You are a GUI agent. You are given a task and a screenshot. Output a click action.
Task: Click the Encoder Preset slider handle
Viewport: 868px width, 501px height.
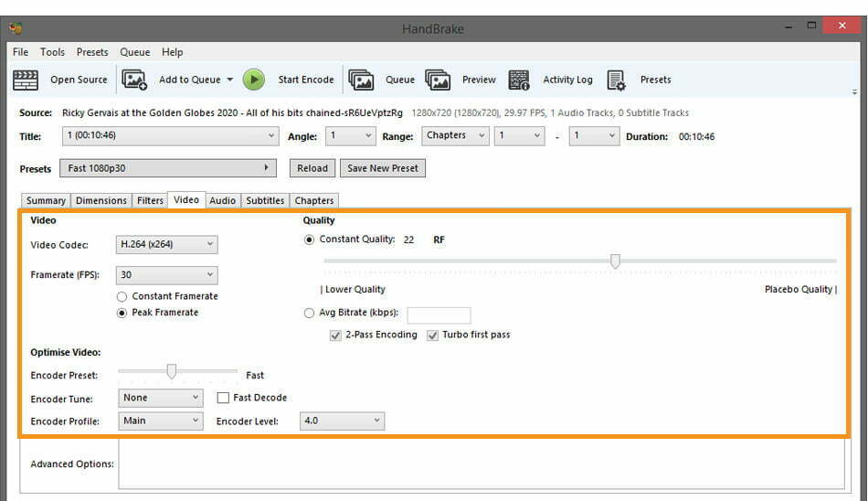(x=172, y=371)
